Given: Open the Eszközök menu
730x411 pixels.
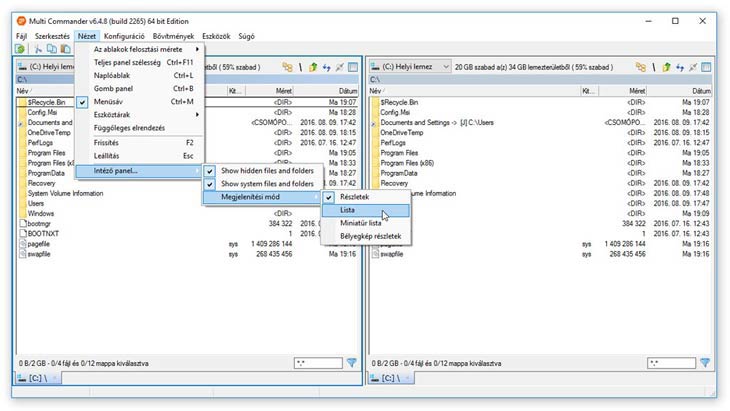Looking at the screenshot, I should click(216, 36).
